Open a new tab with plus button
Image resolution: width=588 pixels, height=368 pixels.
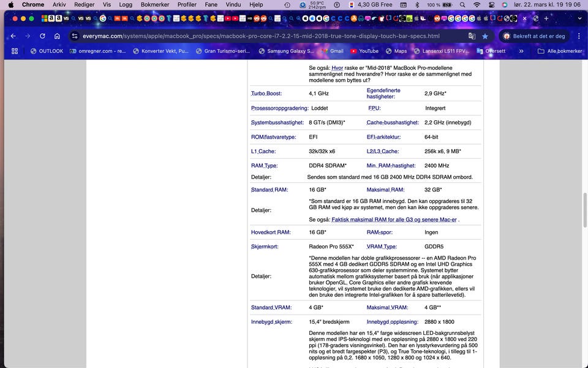(x=546, y=18)
